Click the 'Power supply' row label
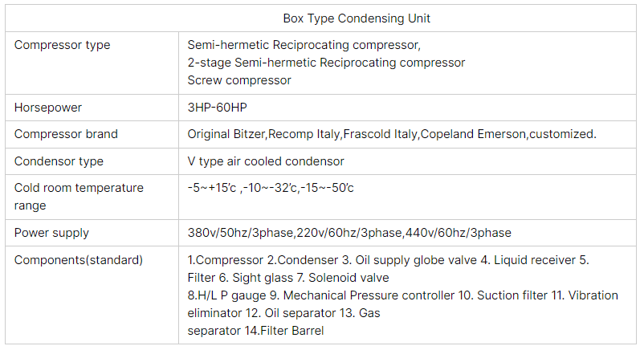Screen dimensions: 644x346 [x=51, y=233]
